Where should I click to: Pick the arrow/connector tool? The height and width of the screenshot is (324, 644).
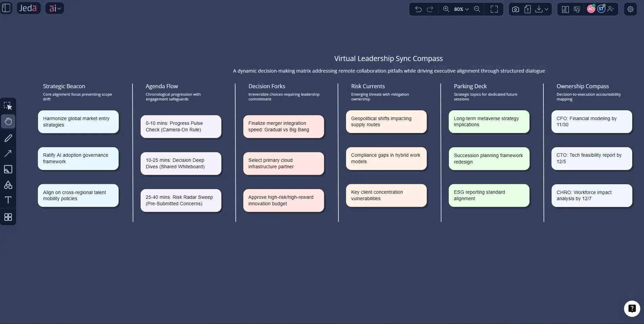pyautogui.click(x=8, y=153)
